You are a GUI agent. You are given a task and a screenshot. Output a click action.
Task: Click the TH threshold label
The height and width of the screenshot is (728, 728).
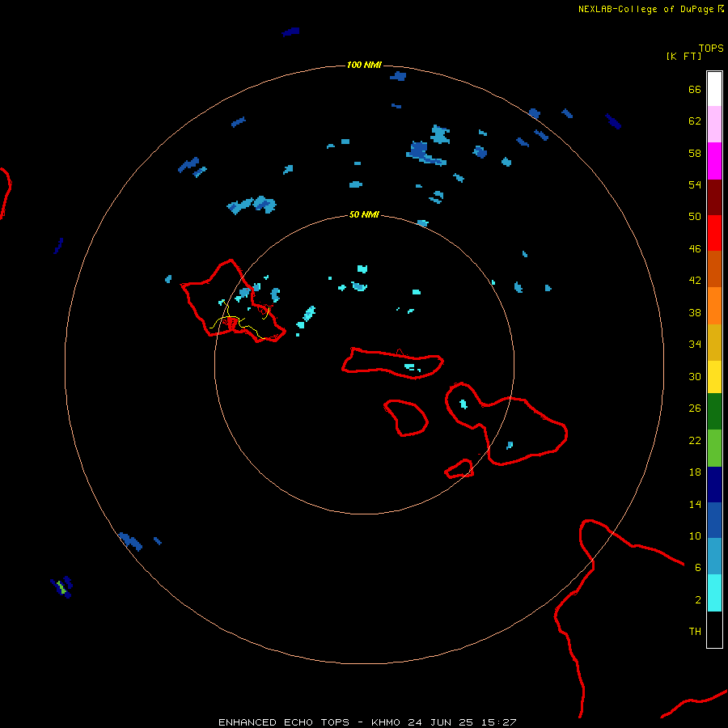pos(695,631)
